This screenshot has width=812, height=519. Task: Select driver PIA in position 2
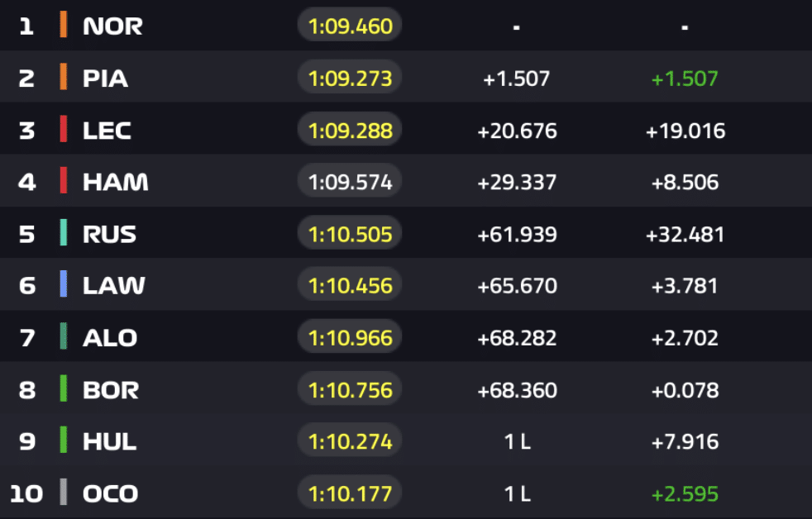(105, 79)
